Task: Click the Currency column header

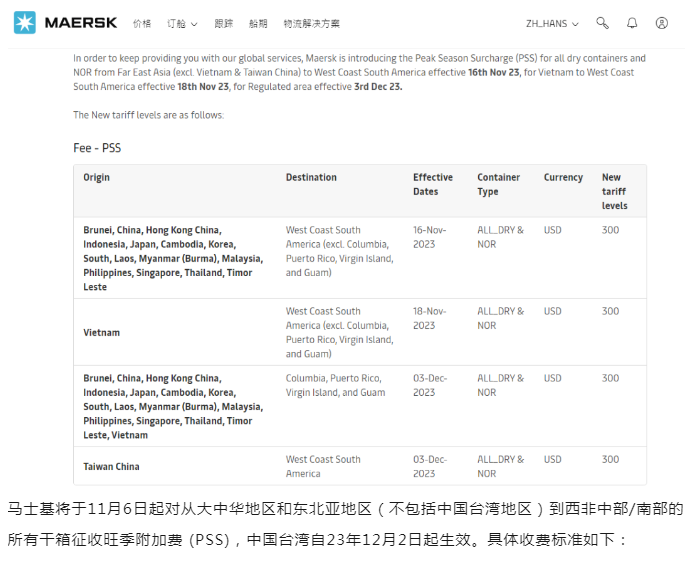Action: point(563,177)
